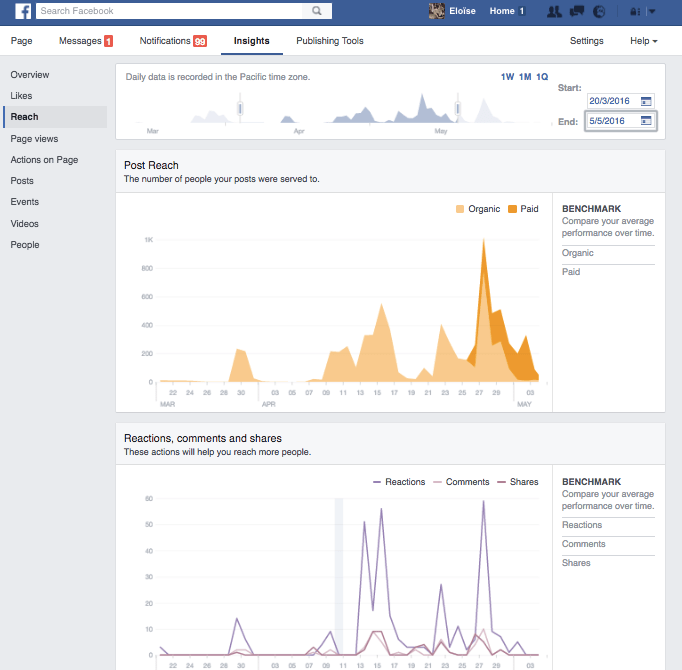Switch to the Publishing Tools tab
This screenshot has height=670, width=682.
(330, 41)
